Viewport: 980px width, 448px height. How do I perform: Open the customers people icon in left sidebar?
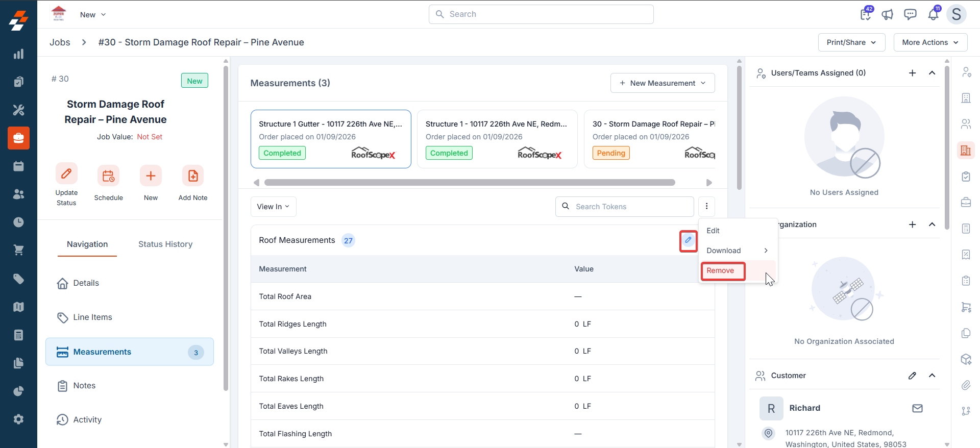[18, 194]
